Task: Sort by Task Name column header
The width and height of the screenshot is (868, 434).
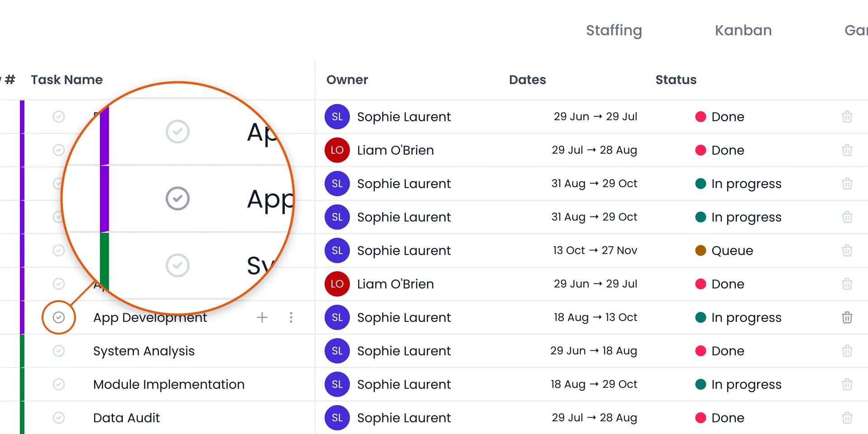Action: click(x=67, y=80)
